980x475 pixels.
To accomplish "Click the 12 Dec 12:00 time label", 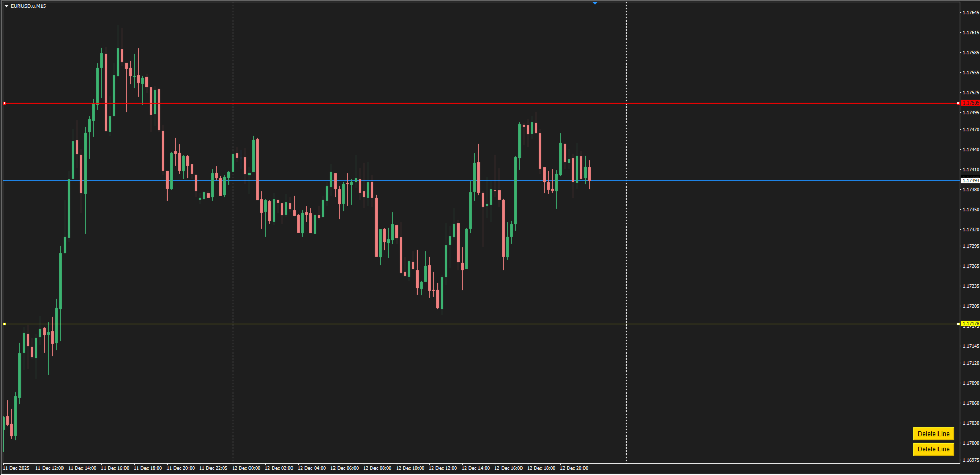I will point(443,468).
